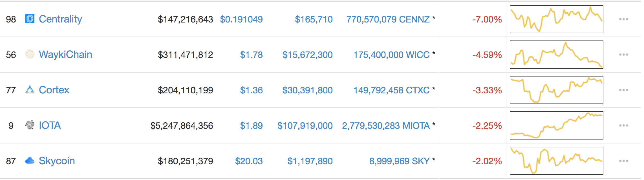The image size is (644, 180).
Task: Click Centrality price $0.191049
Action: [x=241, y=19]
